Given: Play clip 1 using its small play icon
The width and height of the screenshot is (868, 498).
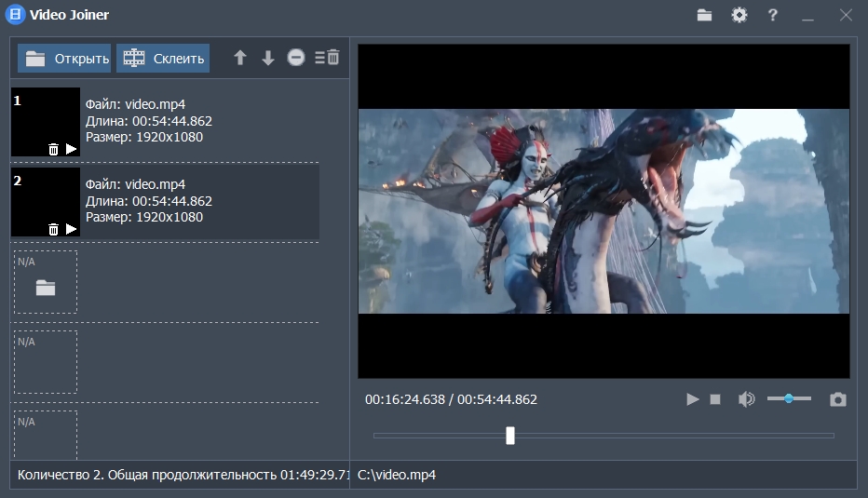Looking at the screenshot, I should 71,149.
